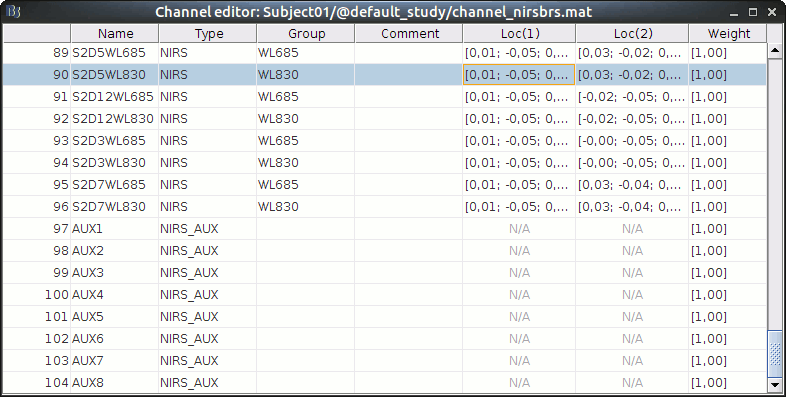Click Type cell NIRS_AUX of AUX8
This screenshot has width=786, height=397.
pyautogui.click(x=208, y=383)
